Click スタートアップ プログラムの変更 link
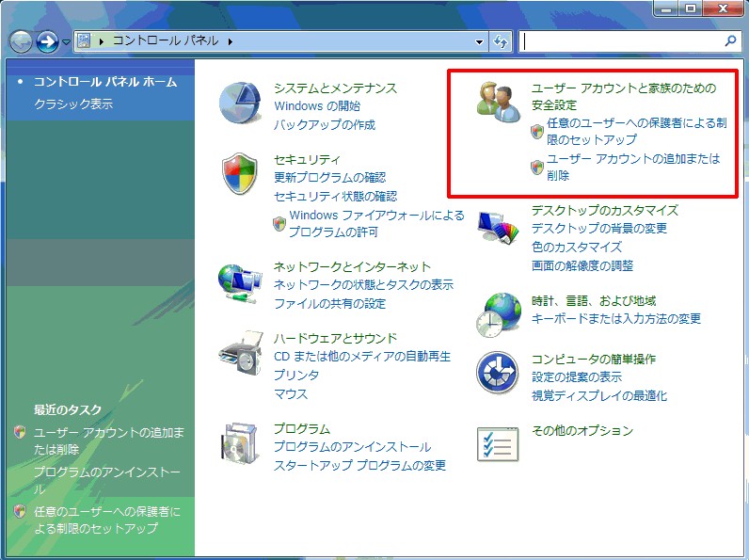Image resolution: width=749 pixels, height=560 pixels. [x=359, y=465]
